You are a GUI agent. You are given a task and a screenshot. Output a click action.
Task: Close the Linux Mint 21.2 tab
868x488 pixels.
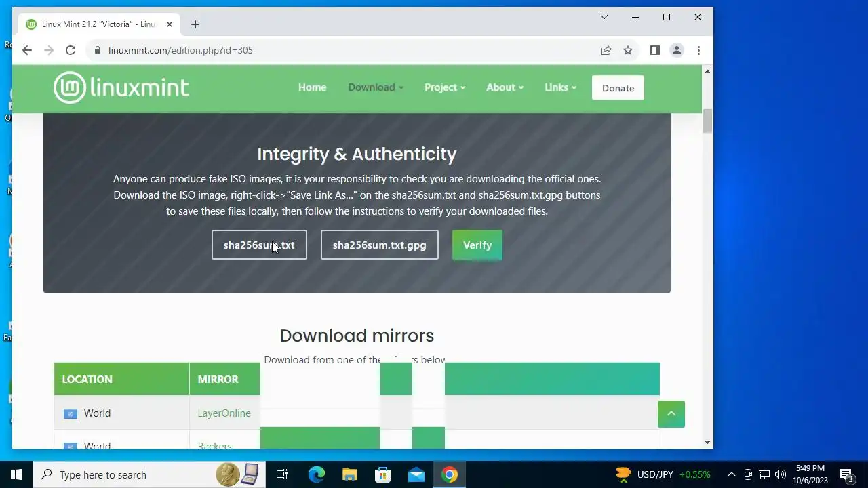(x=170, y=24)
